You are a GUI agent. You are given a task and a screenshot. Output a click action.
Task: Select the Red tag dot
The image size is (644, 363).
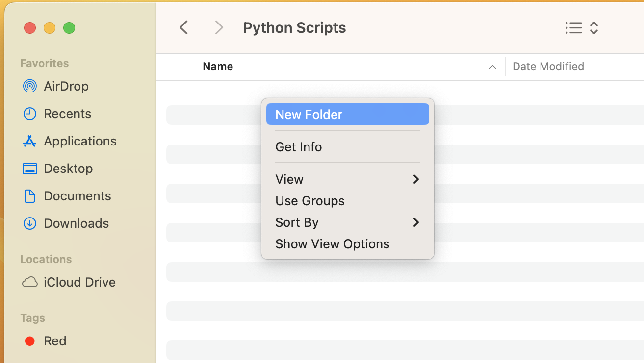[30, 341]
